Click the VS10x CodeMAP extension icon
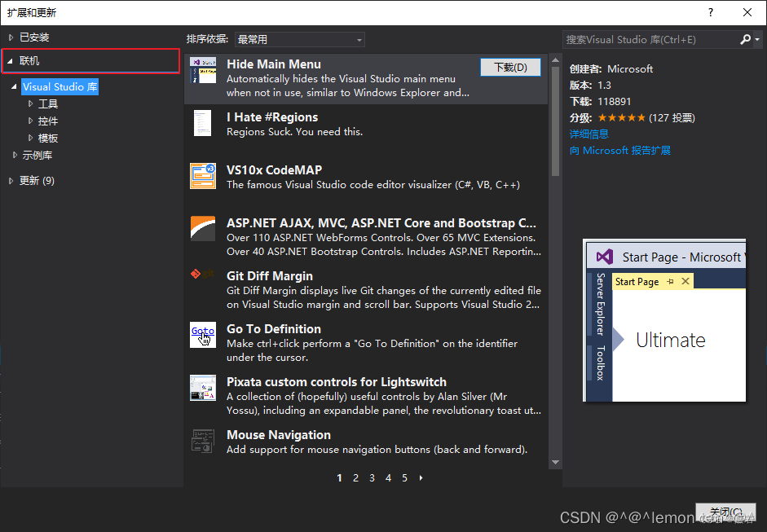767x532 pixels. coord(202,176)
